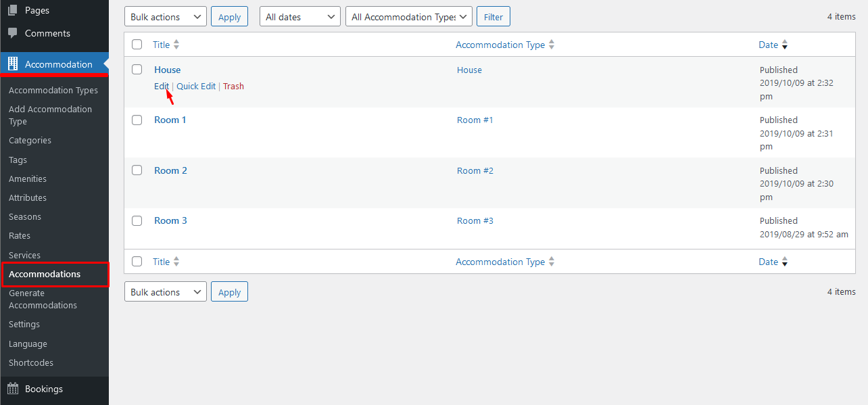Open the Room 1 title link
This screenshot has width=868, height=405.
point(170,120)
